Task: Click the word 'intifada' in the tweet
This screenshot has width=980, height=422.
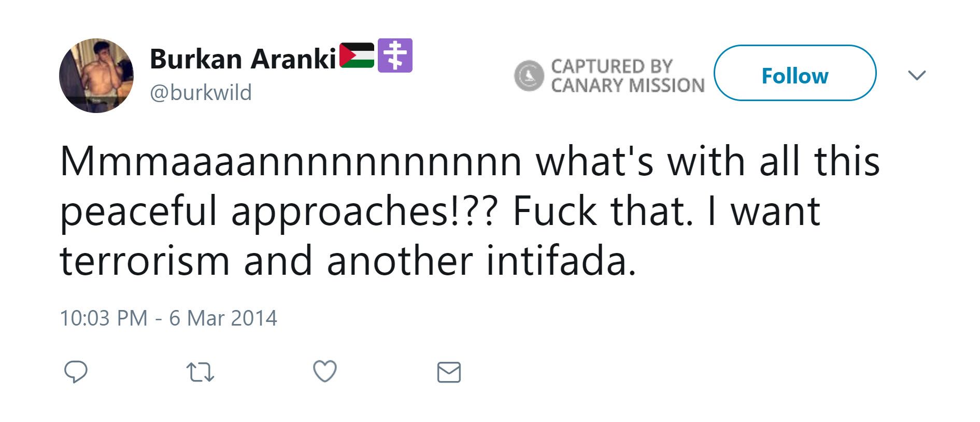Action: pyautogui.click(x=560, y=260)
